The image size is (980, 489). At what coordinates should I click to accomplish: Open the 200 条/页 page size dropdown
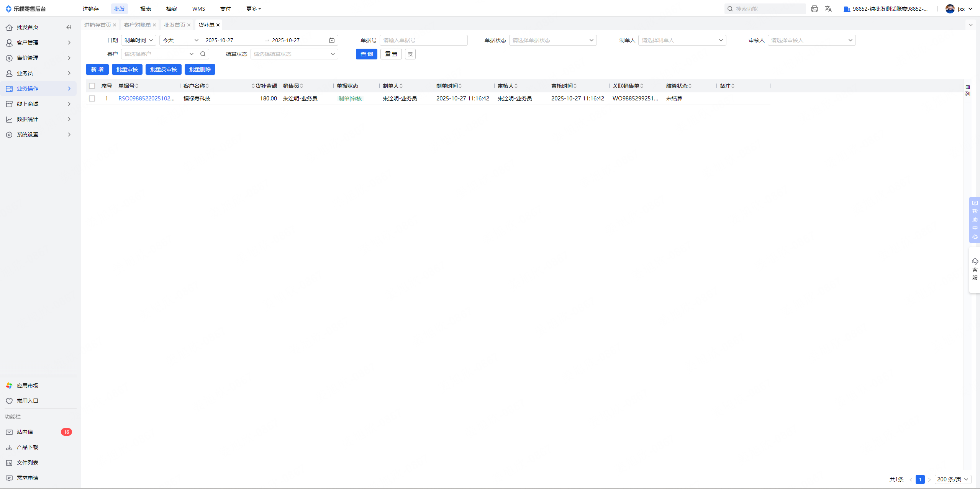coord(952,479)
